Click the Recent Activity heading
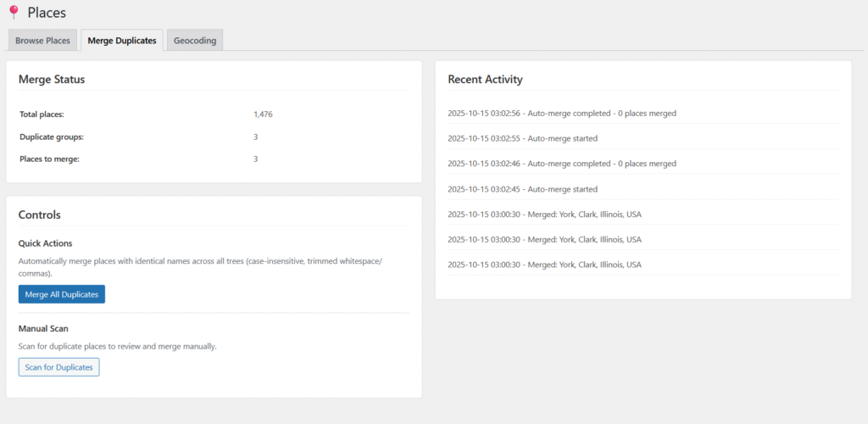The image size is (868, 424). 485,80
